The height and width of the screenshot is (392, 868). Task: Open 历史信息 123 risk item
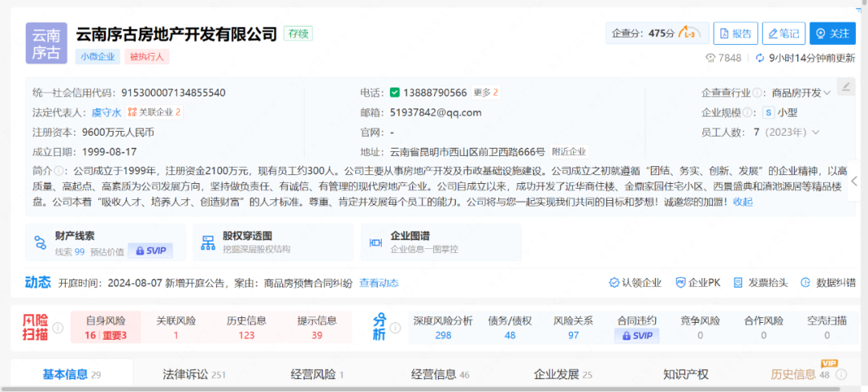tap(247, 327)
